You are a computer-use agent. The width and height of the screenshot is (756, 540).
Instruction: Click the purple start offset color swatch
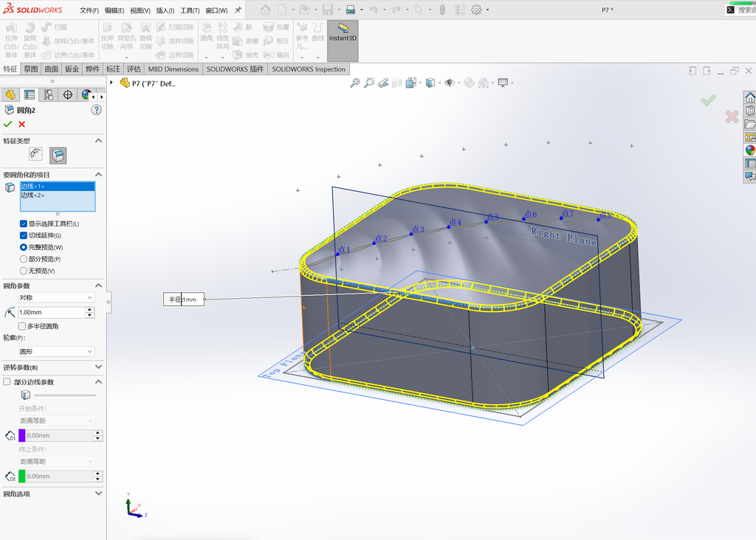tap(21, 435)
